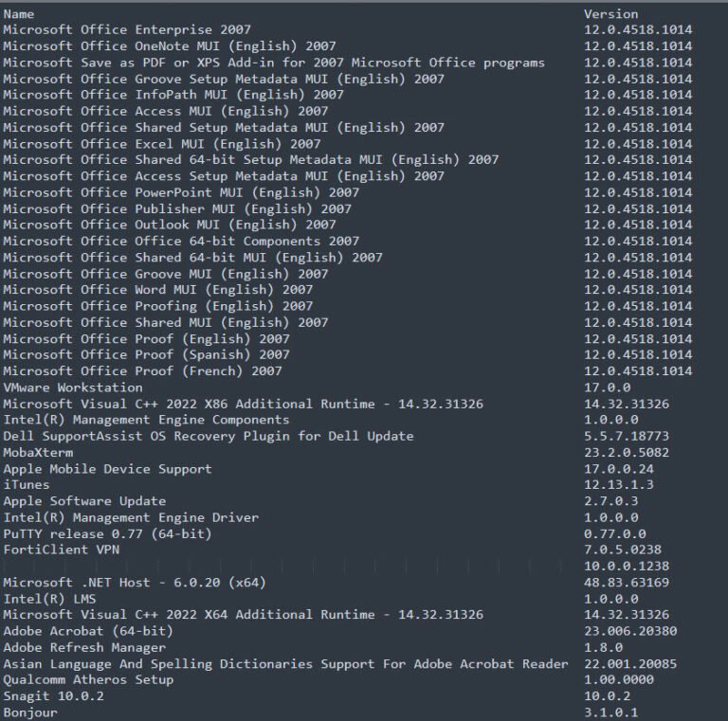Screen dimensions: 728x721
Task: Click the Qualcomm Atheros Setup line
Action: click(x=88, y=679)
